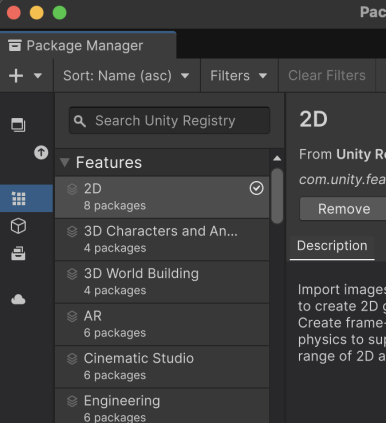386x423 pixels.
Task: Select the Package Manager window tab
Action: 88,45
